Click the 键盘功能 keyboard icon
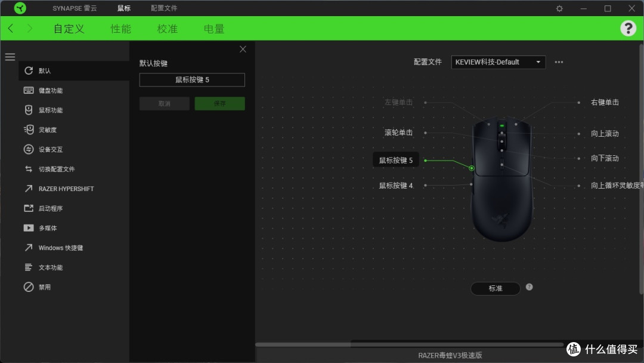The width and height of the screenshot is (644, 363). tap(29, 90)
